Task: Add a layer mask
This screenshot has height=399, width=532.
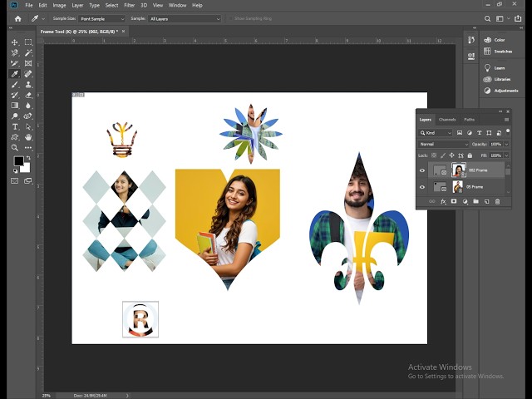Action: 454,201
